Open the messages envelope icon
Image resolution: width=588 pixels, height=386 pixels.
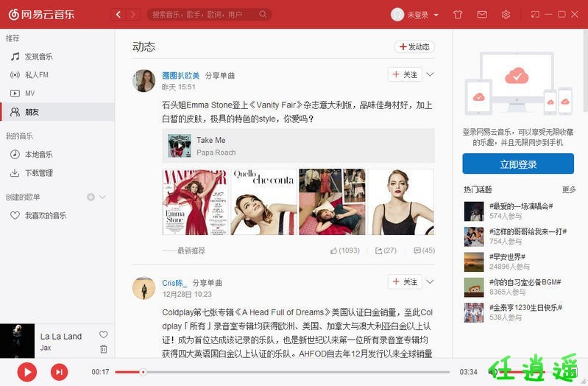pos(482,15)
